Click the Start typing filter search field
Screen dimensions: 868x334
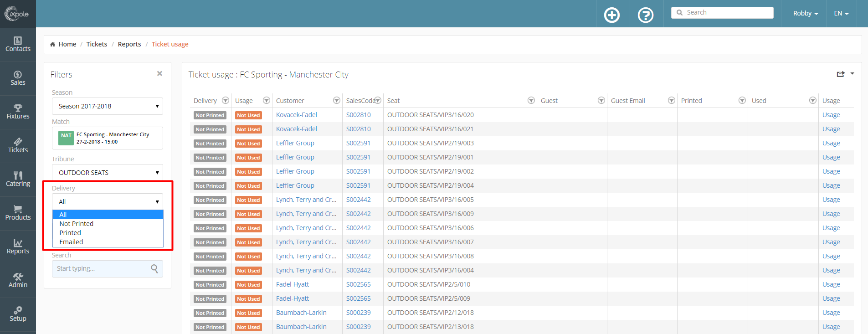pyautogui.click(x=108, y=269)
